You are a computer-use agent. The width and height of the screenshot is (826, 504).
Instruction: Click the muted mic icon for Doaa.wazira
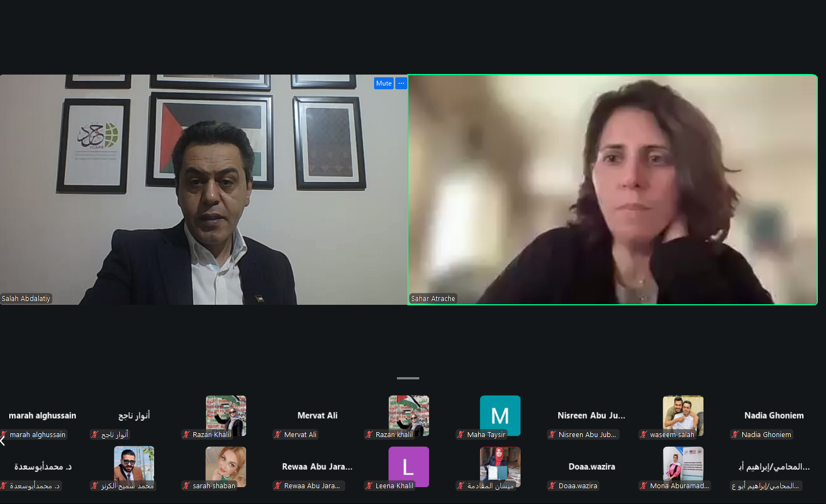[553, 485]
